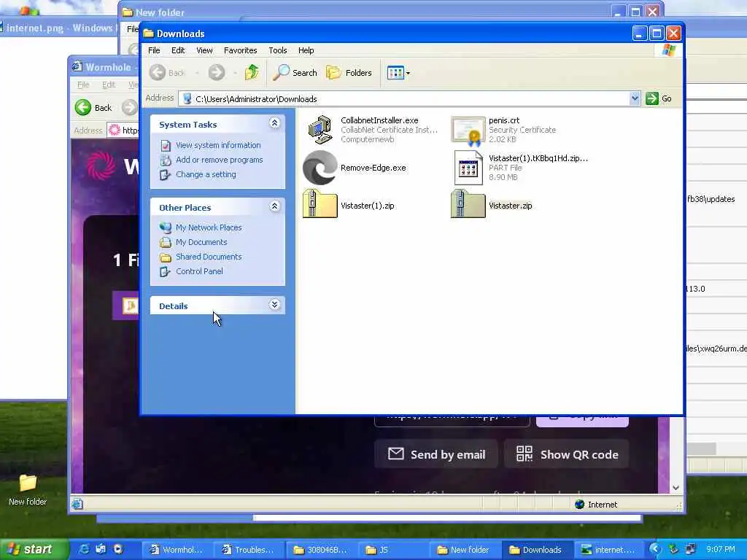Open the Favorites menu
This screenshot has width=747, height=560.
pyautogui.click(x=240, y=50)
